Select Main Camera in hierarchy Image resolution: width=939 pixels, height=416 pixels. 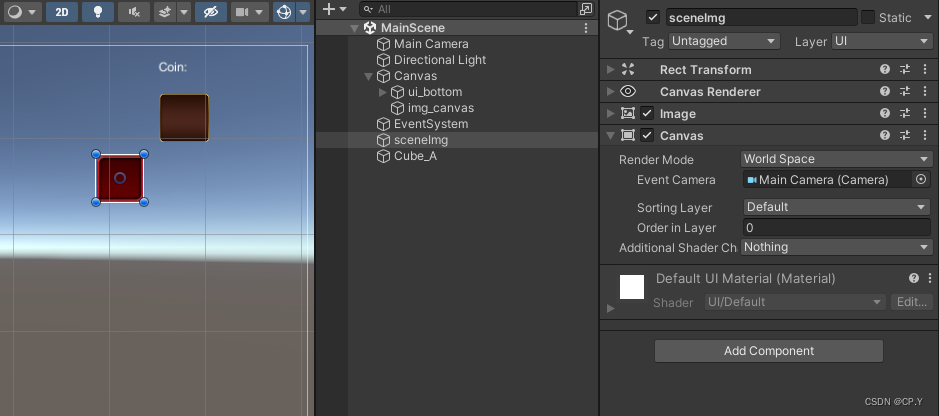(431, 44)
